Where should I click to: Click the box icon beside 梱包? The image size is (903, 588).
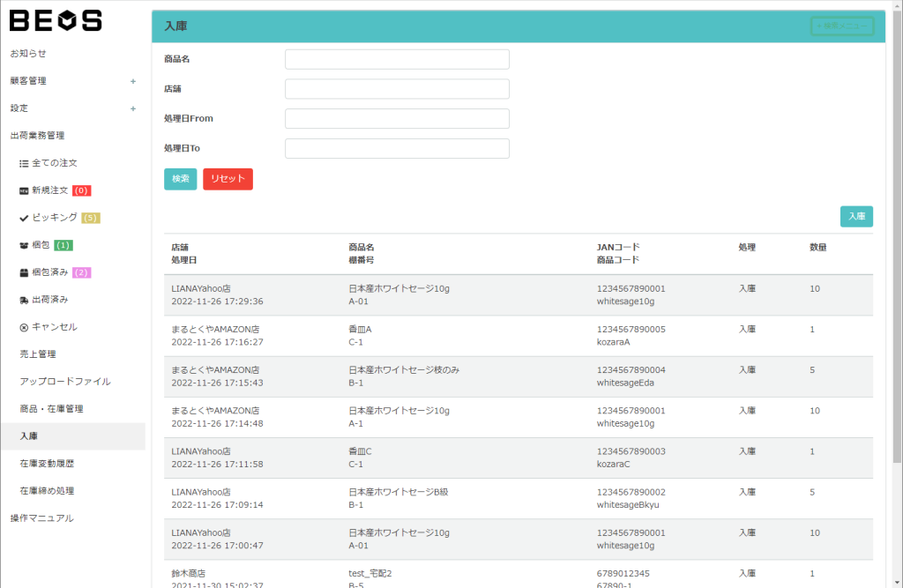coord(24,245)
